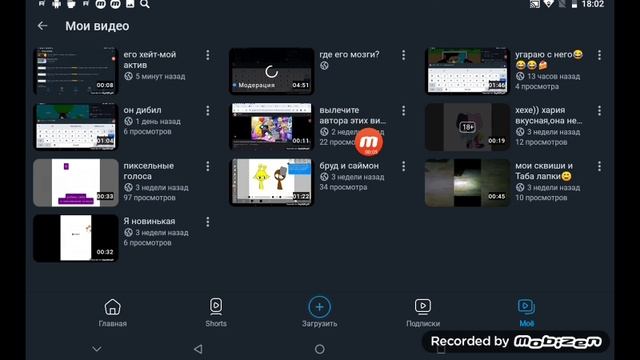Image resolution: width=640 pixels, height=360 pixels.
Task: Open options menu for 'бруд и саймон'
Action: 404,166
